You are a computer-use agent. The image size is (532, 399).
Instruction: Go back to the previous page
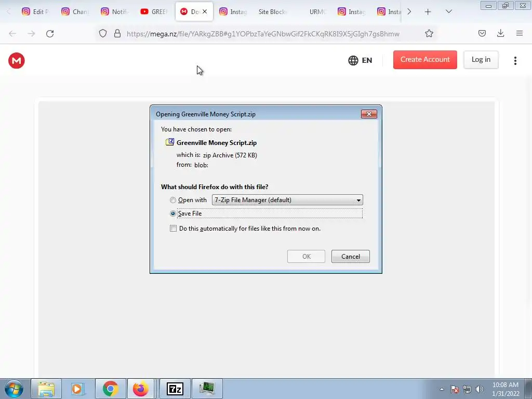(12, 34)
